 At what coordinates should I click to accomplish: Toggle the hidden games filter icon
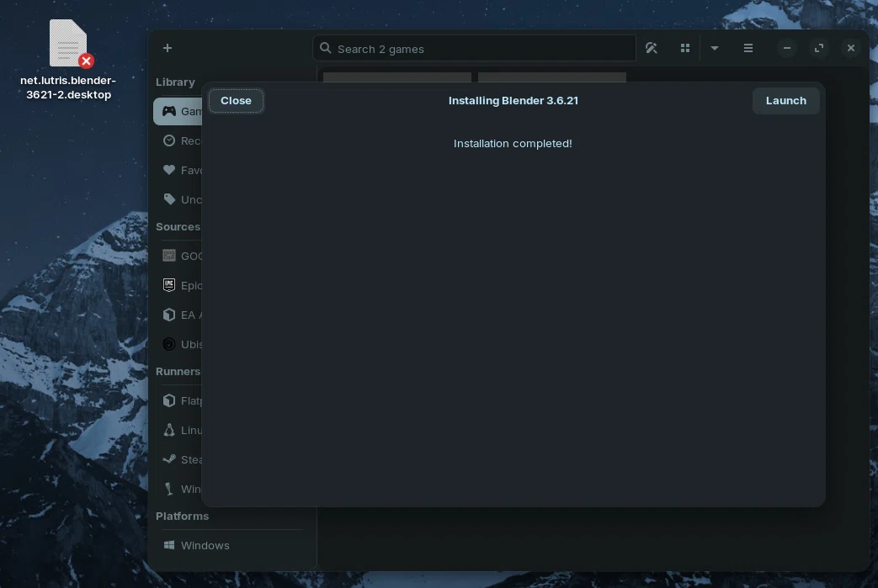coord(652,48)
